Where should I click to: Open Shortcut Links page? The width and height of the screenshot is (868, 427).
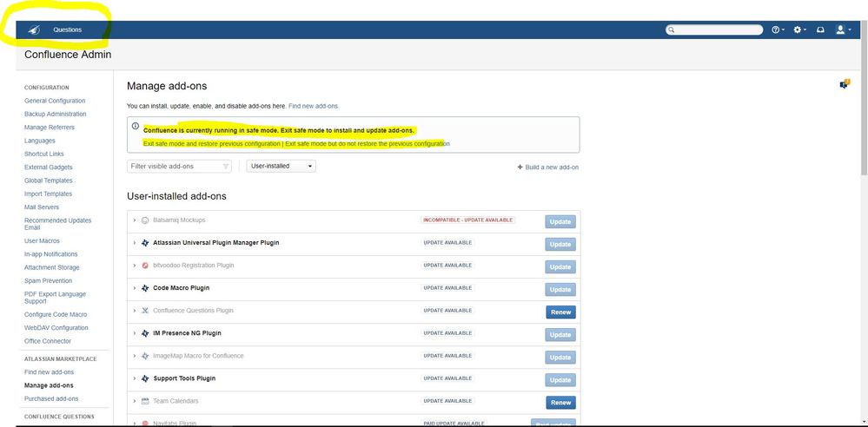pyautogui.click(x=44, y=154)
